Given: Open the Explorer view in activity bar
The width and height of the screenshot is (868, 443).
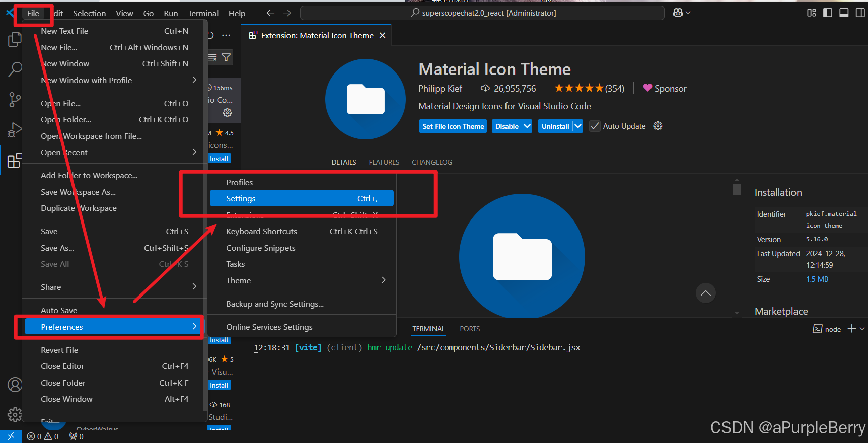Looking at the screenshot, I should (x=15, y=39).
